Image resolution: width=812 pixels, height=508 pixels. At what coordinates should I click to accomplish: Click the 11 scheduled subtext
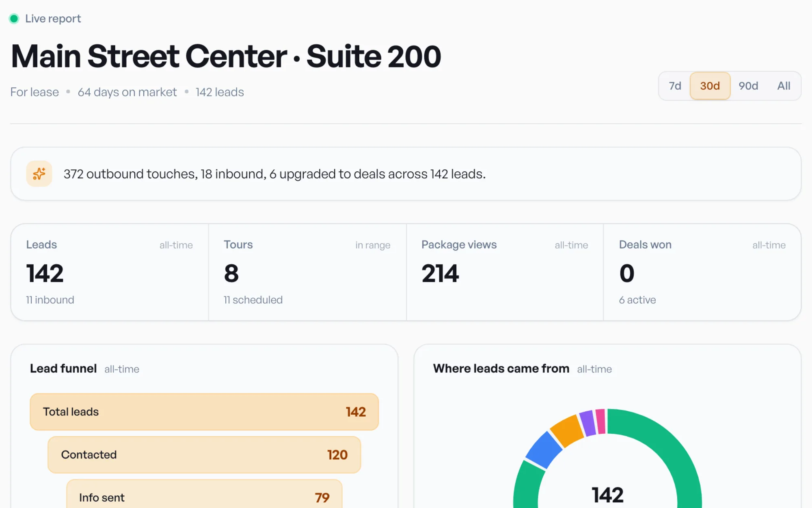(x=253, y=300)
